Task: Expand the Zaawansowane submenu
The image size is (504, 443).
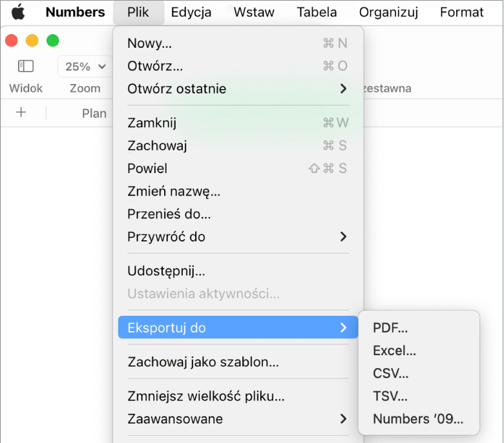Action: (238, 419)
